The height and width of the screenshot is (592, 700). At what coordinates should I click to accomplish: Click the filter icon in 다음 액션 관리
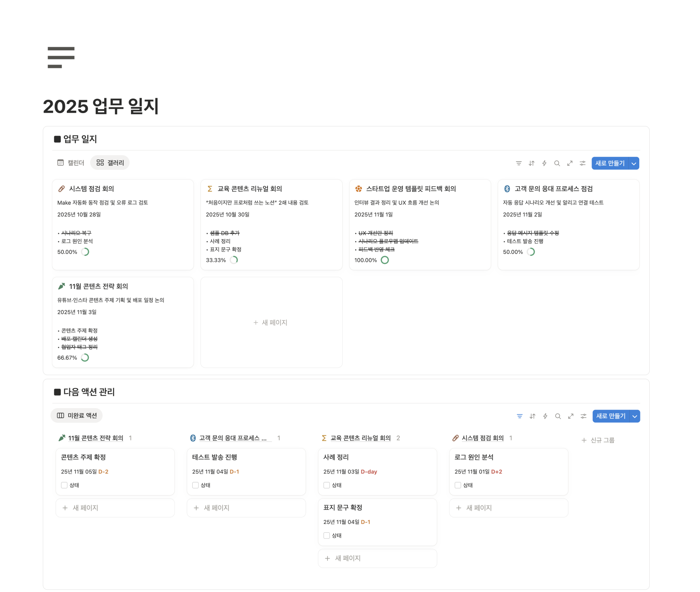[520, 416]
